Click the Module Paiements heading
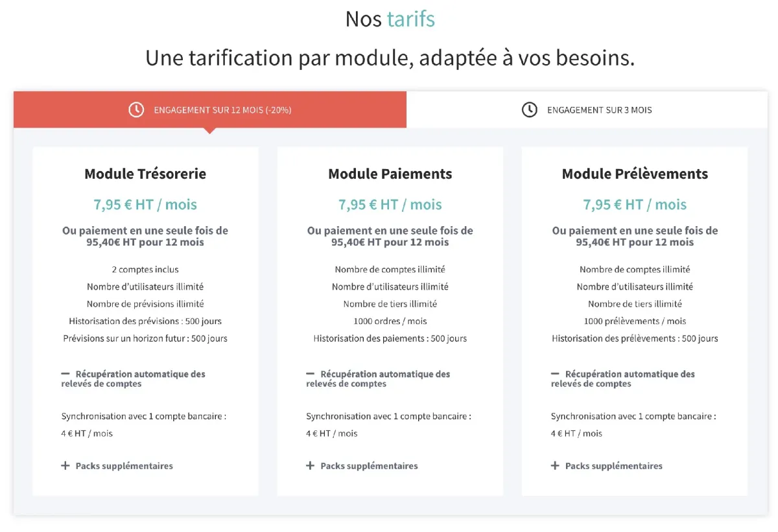 click(390, 174)
